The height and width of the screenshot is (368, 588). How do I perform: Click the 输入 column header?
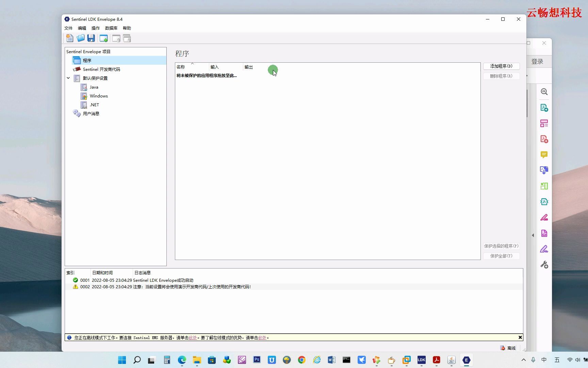[226, 67]
